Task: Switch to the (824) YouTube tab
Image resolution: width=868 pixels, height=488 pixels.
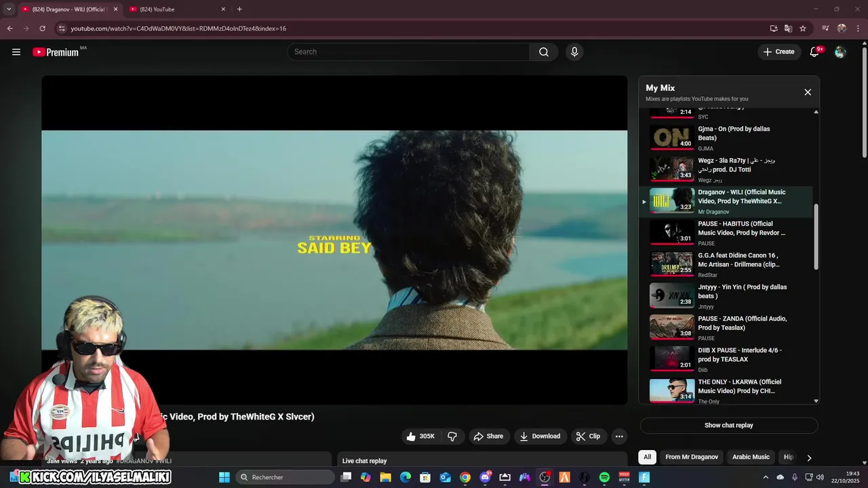Action: pos(178,9)
